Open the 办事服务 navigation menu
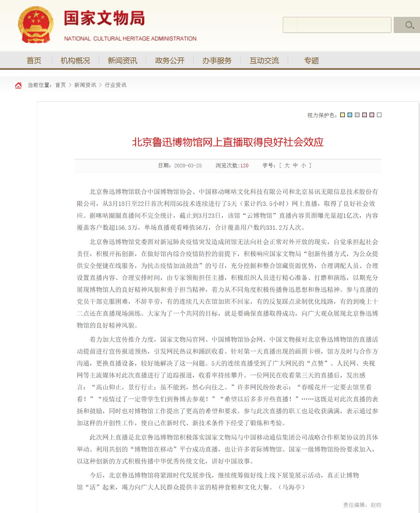 pos(217,61)
